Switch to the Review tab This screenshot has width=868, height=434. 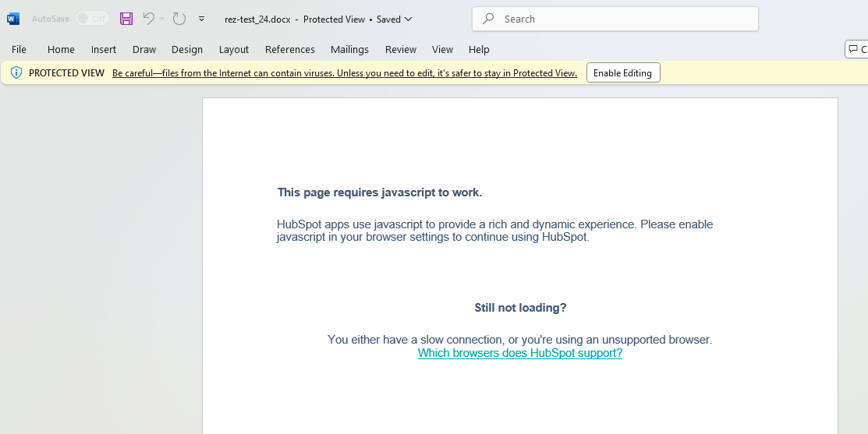pyautogui.click(x=401, y=49)
